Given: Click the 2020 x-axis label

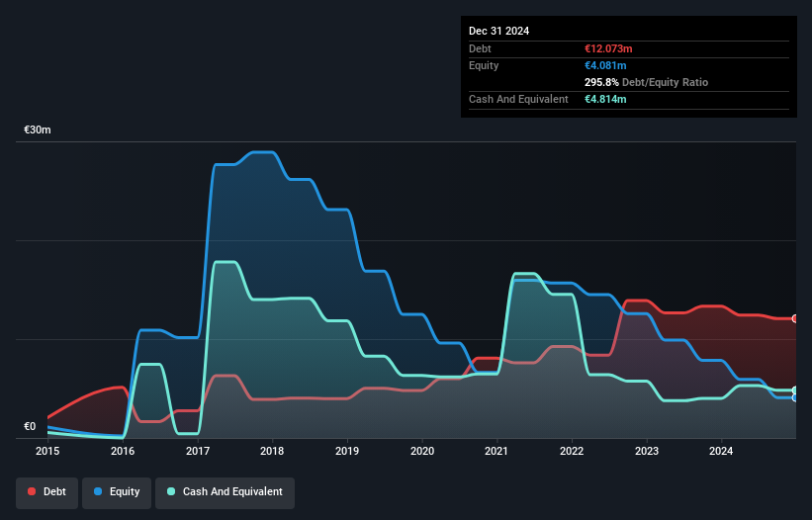Looking at the screenshot, I should point(422,451).
